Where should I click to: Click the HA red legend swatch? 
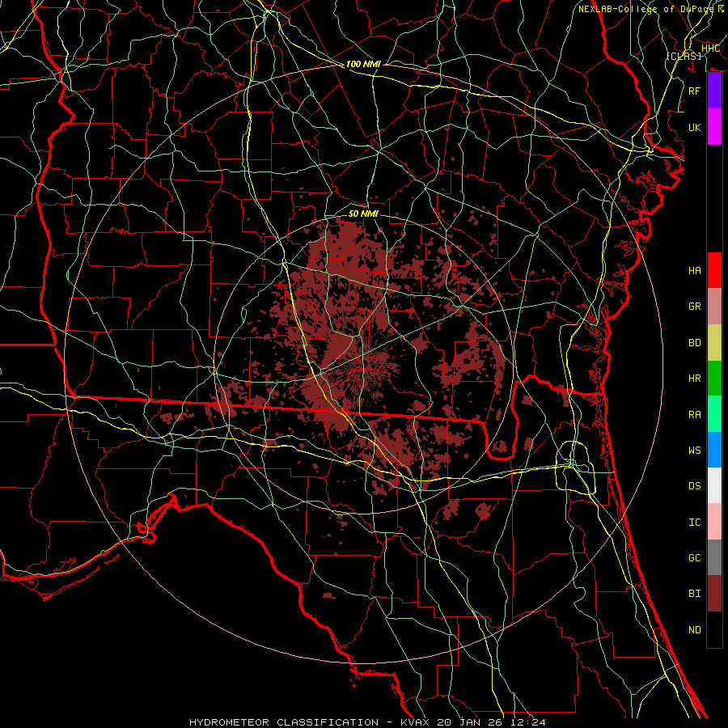click(x=714, y=270)
